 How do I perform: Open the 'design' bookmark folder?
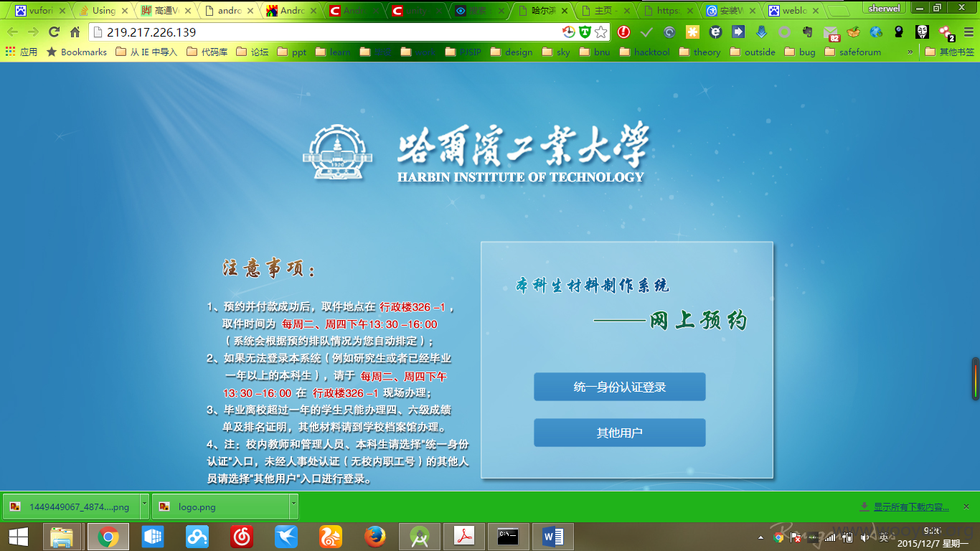(511, 52)
